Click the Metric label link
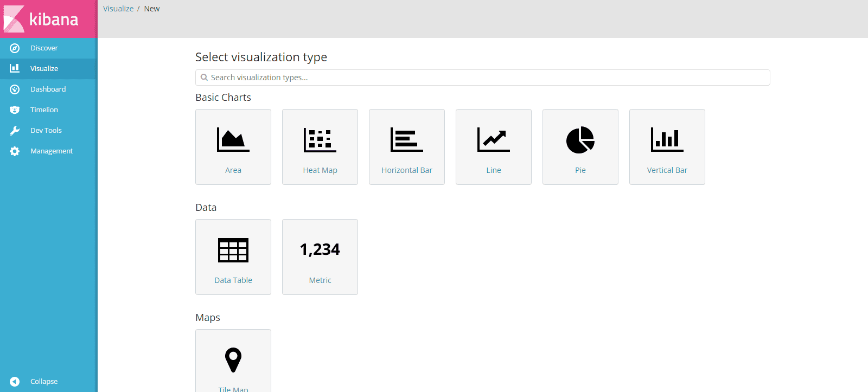Image resolution: width=868 pixels, height=392 pixels. 320,280
